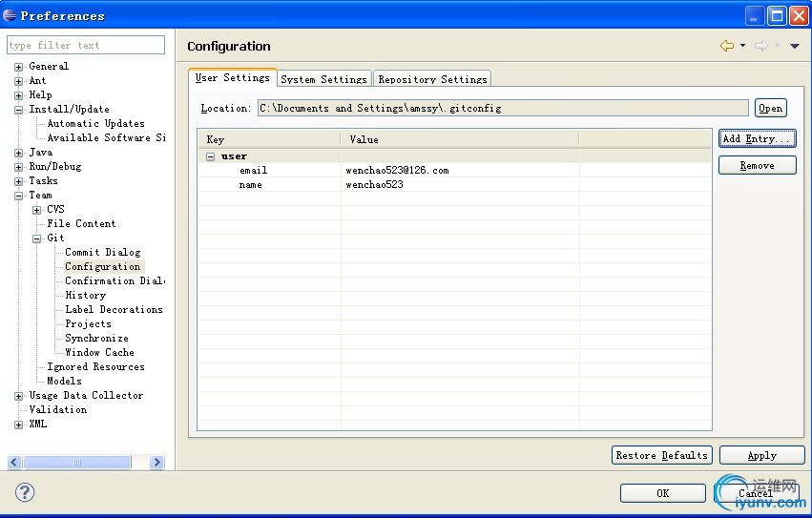The image size is (812, 518).
Task: Click Restore Defaults button
Action: click(x=662, y=455)
